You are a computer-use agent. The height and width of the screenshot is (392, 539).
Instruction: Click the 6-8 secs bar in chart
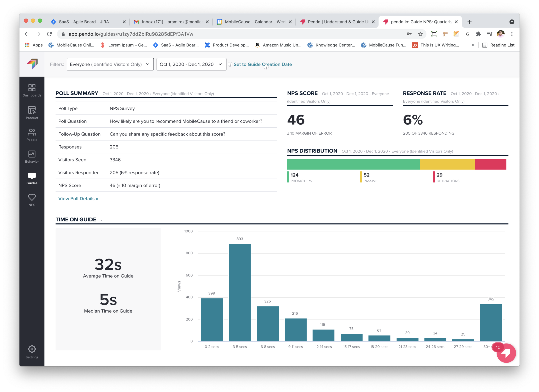pos(268,324)
